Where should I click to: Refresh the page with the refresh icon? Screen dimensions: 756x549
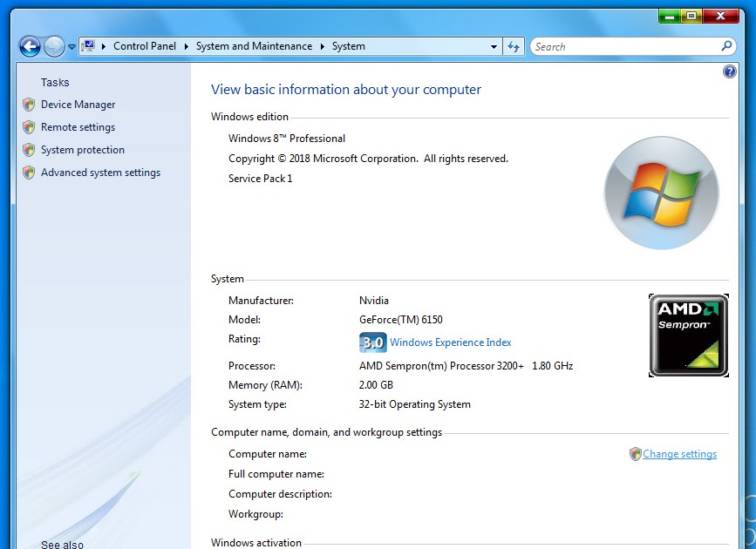click(514, 47)
